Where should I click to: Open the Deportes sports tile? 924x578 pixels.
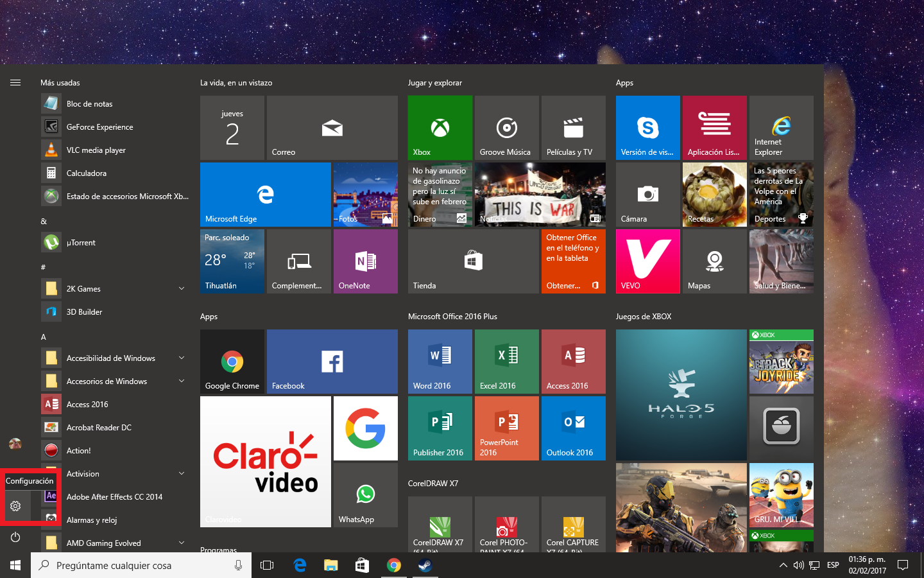tap(782, 195)
